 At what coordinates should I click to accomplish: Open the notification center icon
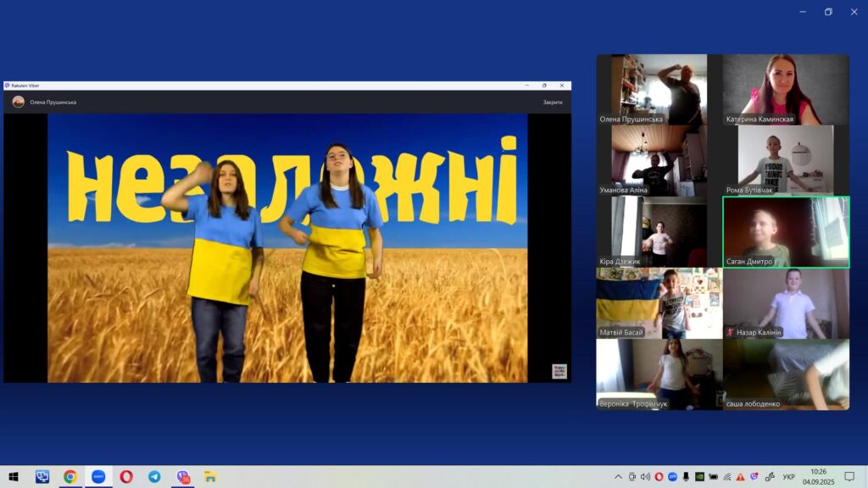point(849,476)
